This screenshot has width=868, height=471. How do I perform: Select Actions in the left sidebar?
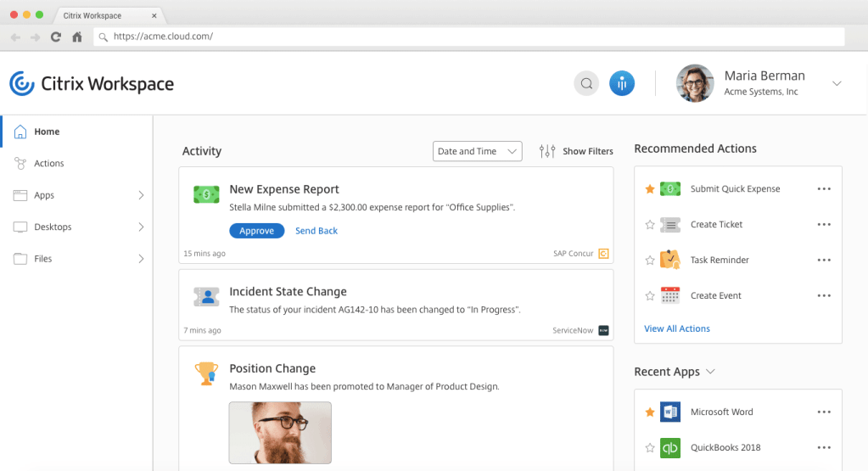click(x=49, y=164)
